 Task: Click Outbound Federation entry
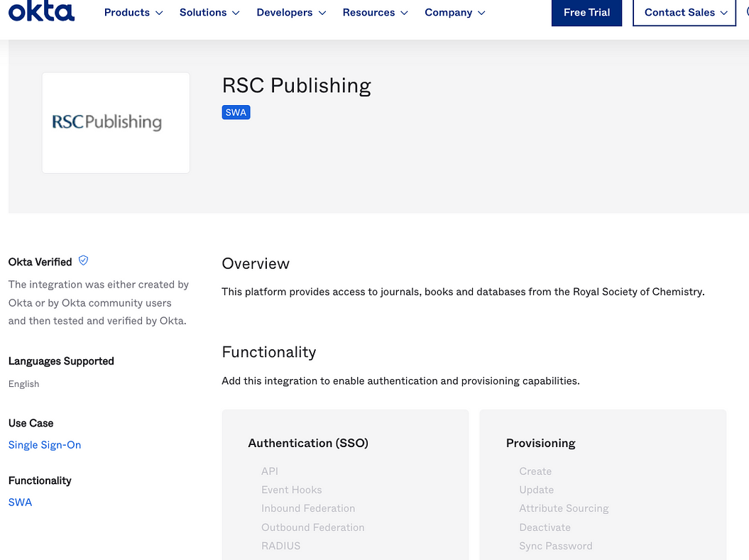tap(313, 527)
